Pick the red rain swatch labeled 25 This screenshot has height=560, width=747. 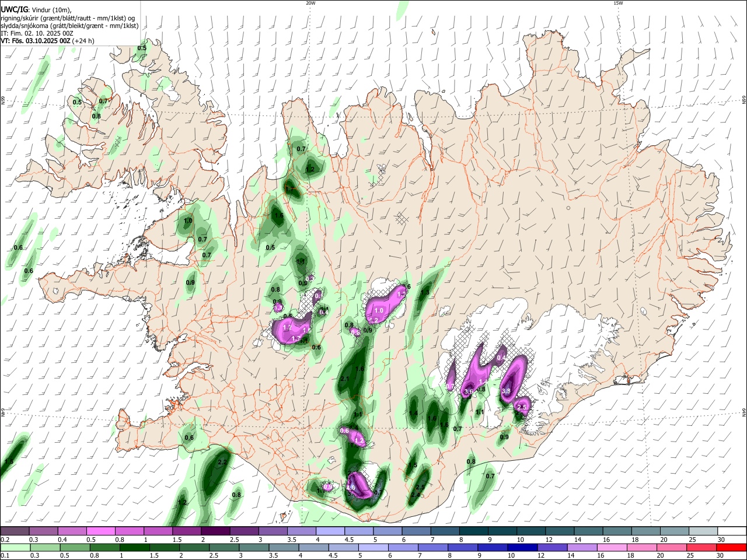point(702,547)
